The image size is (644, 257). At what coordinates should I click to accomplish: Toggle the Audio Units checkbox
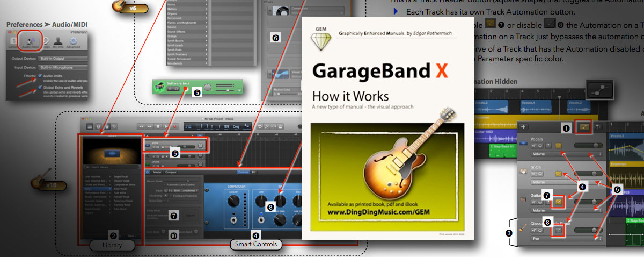click(x=40, y=76)
